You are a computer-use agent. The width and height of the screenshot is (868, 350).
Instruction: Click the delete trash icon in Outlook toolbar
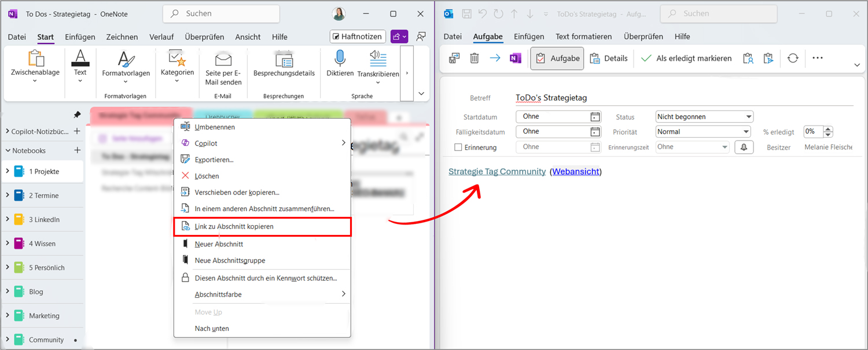coord(474,58)
